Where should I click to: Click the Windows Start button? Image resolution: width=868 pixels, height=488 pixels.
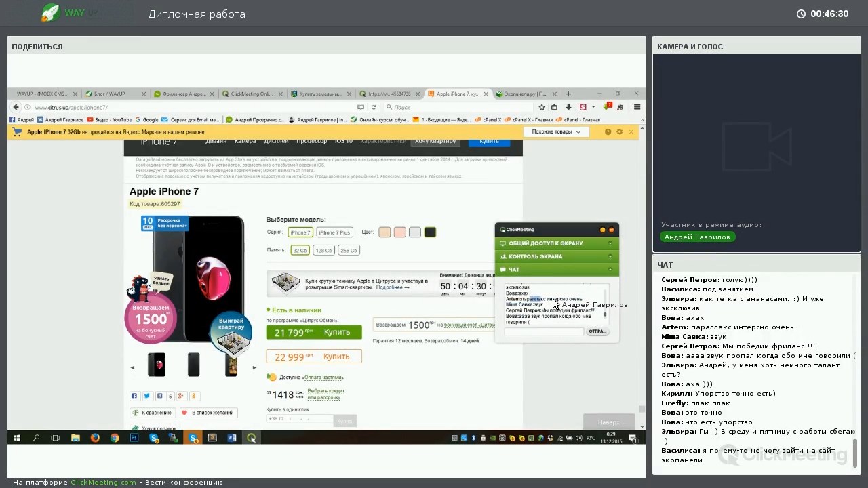tap(17, 438)
